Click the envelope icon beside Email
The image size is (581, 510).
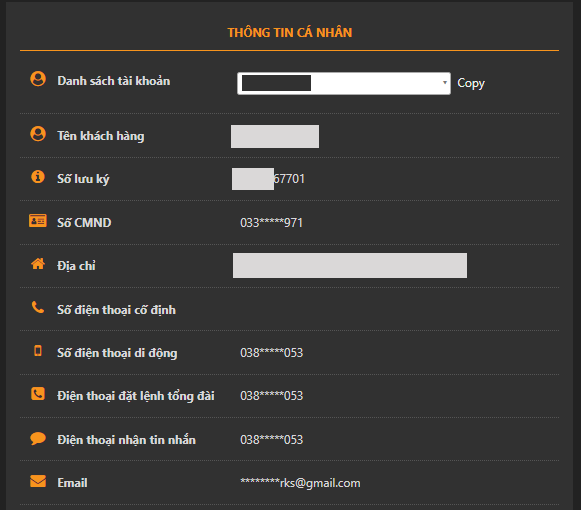click(38, 481)
